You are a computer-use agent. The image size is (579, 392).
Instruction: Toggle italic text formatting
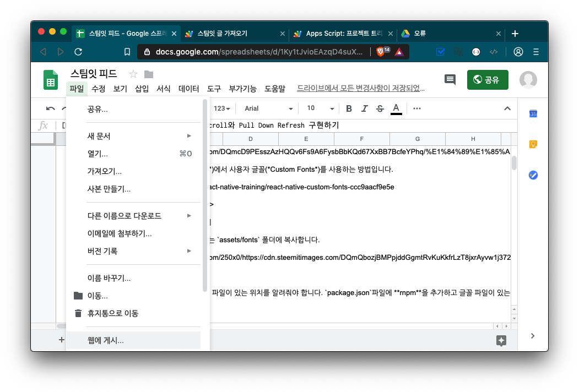click(364, 108)
